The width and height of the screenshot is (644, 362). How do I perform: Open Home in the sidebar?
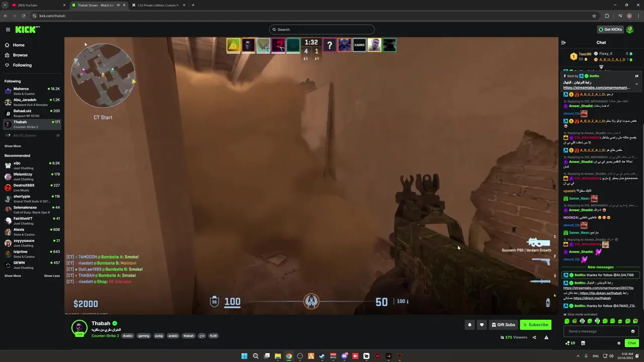click(19, 45)
